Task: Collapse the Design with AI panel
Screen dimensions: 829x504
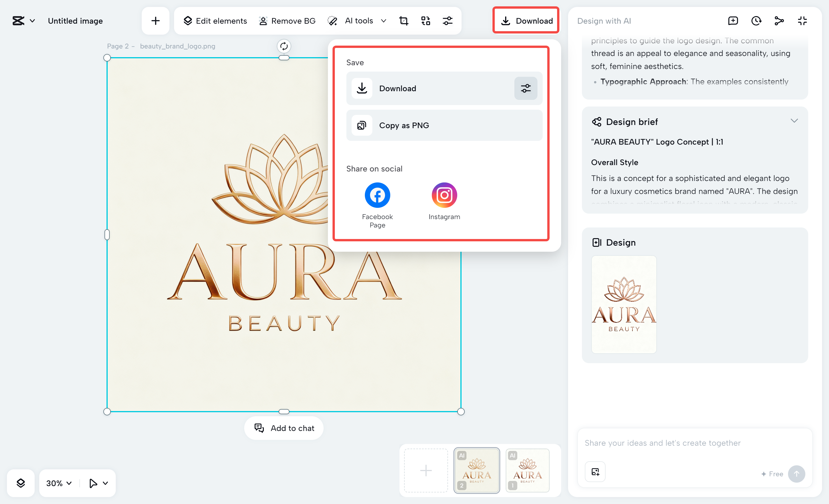Action: [802, 21]
